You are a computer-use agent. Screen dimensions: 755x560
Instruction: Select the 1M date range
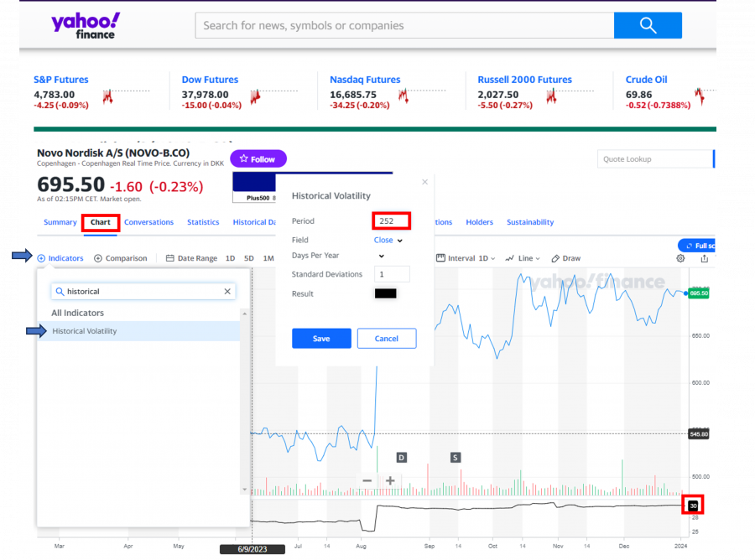[268, 258]
